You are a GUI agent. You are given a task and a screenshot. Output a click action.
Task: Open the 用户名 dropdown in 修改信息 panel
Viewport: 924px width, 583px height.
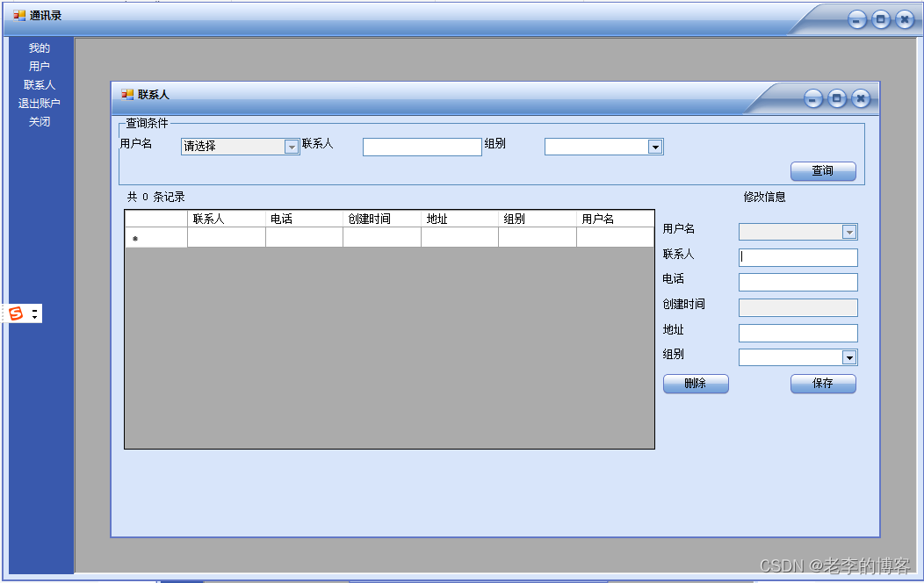(x=849, y=232)
